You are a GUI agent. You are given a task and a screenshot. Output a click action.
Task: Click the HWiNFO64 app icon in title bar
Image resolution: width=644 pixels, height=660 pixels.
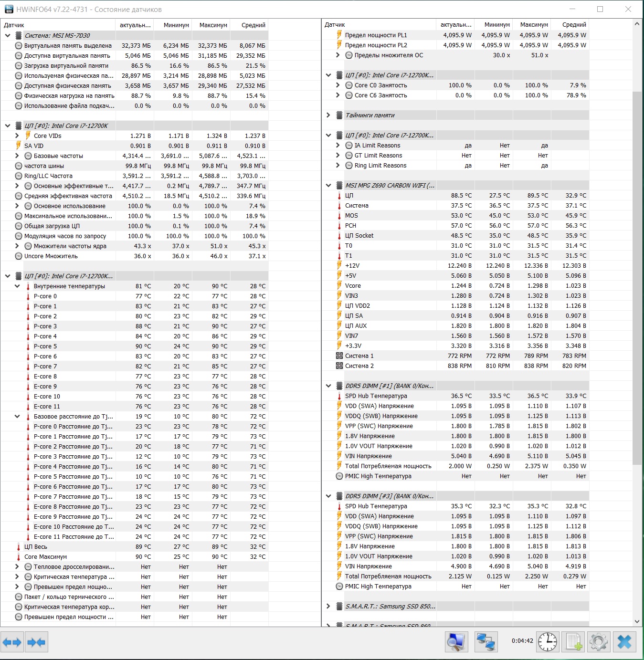[x=9, y=9]
